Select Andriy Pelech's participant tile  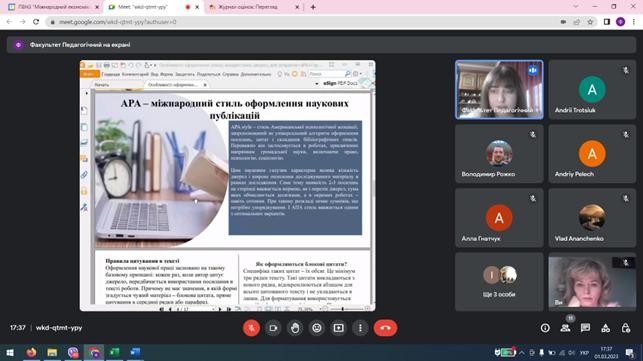(x=592, y=154)
